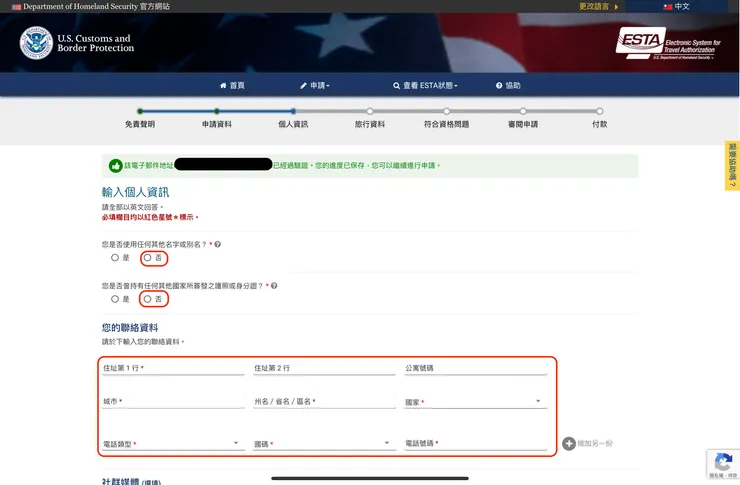The width and height of the screenshot is (740, 485).
Task: Click the green thumbs-up icon
Action: pyautogui.click(x=116, y=166)
